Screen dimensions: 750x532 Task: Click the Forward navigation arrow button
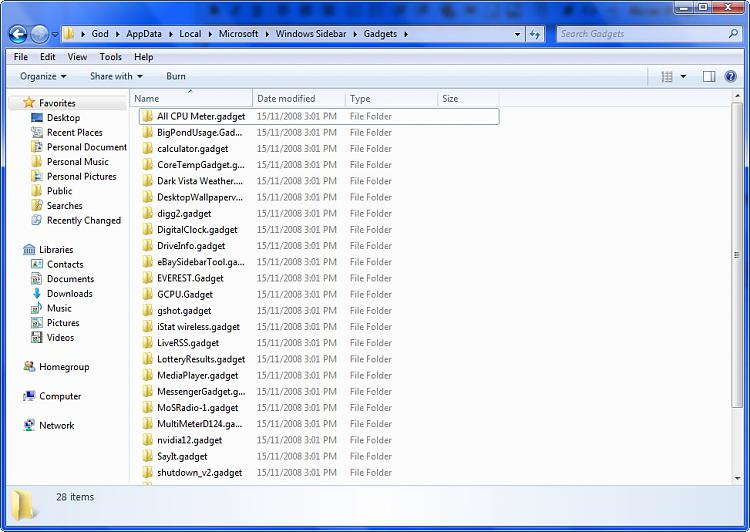pos(39,34)
